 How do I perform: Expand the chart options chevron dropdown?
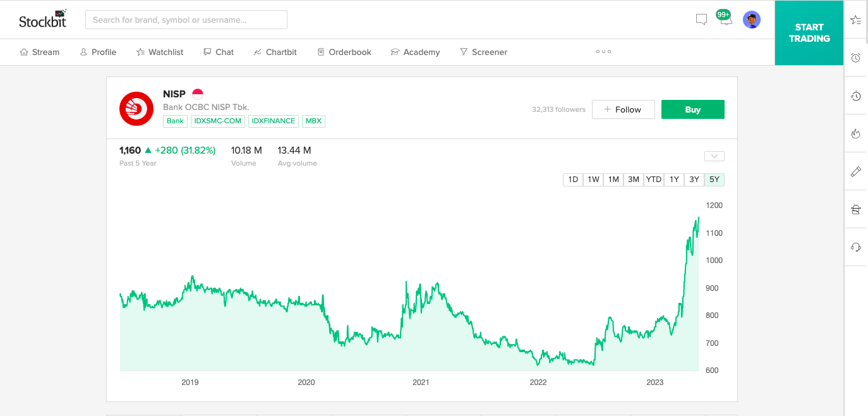(714, 156)
